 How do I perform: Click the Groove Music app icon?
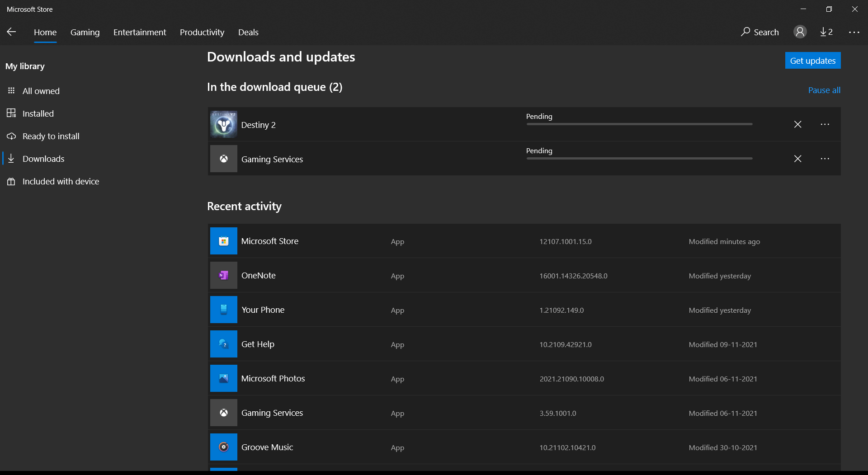(224, 447)
